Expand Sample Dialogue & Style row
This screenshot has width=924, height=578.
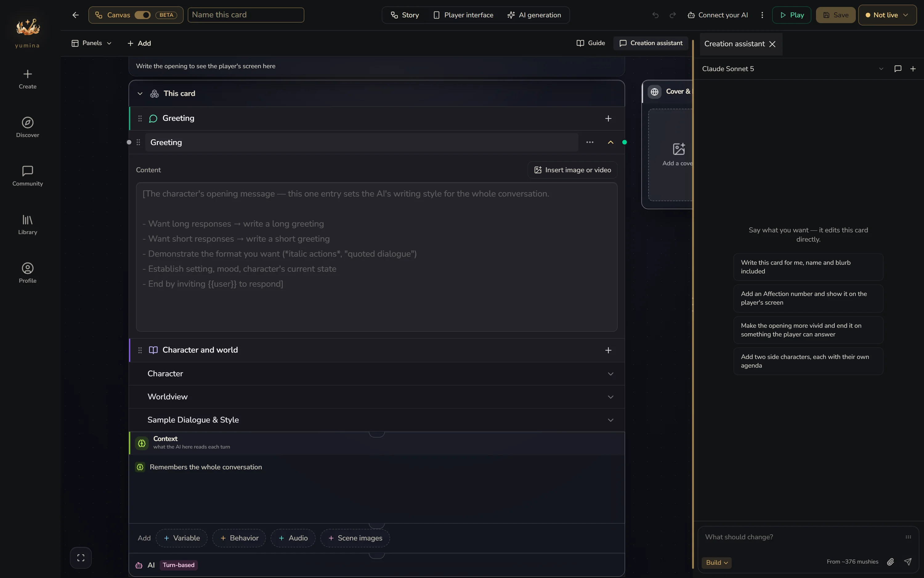click(376, 420)
